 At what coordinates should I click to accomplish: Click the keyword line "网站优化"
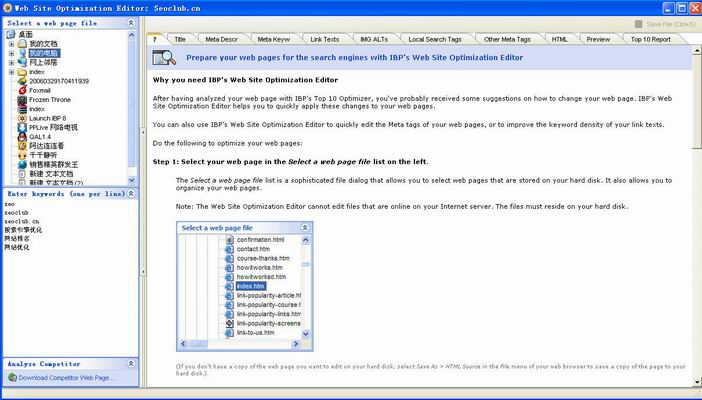17,247
